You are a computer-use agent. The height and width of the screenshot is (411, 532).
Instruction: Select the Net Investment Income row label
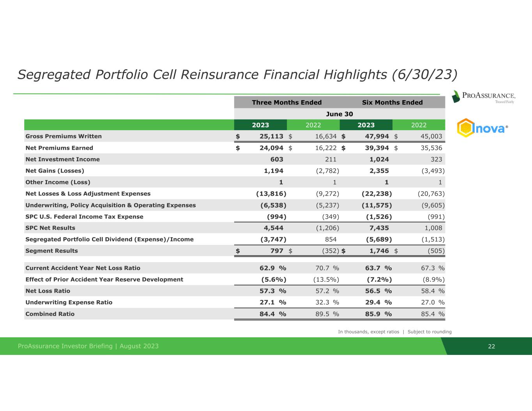coord(62,159)
